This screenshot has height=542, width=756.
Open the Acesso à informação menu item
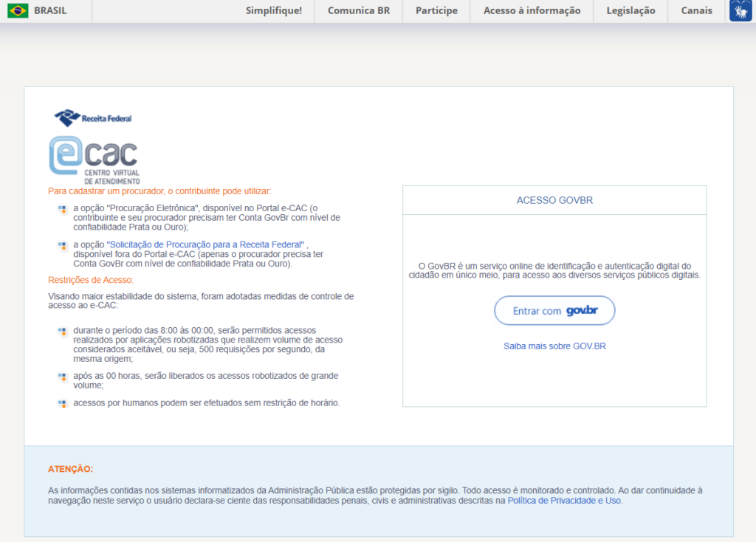point(532,10)
